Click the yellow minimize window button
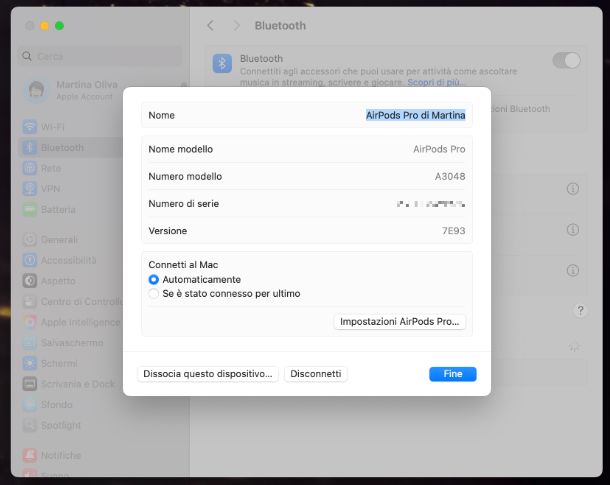 [45, 26]
